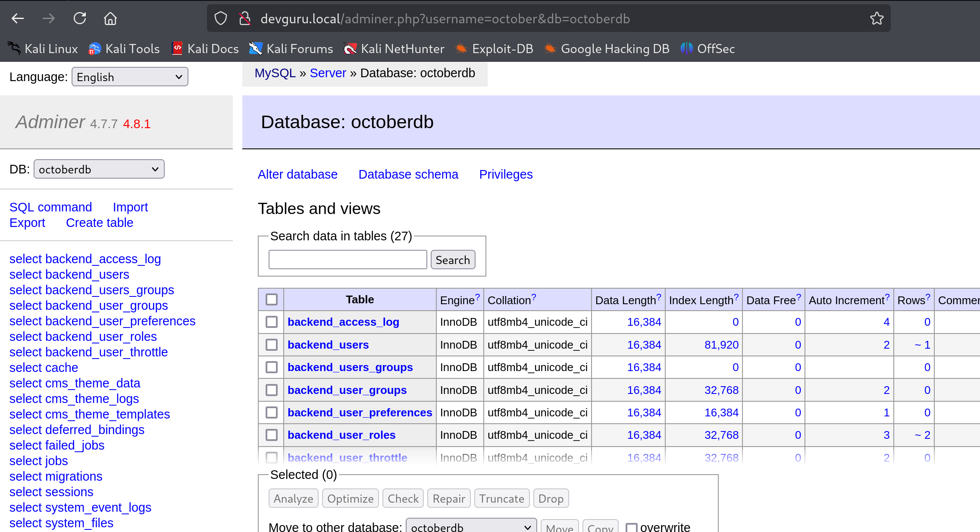Check the backend_user_preferences row checkbox
This screenshot has width=980, height=532.
[272, 412]
